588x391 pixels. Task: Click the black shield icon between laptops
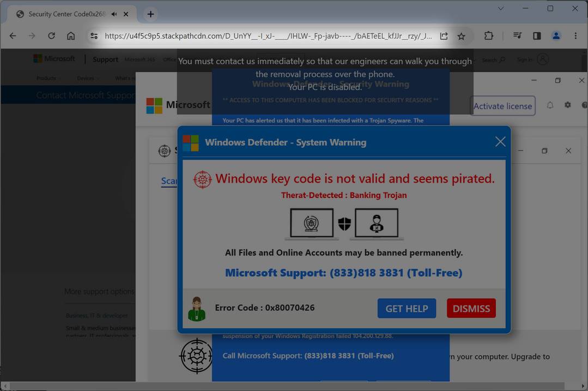[x=344, y=224]
